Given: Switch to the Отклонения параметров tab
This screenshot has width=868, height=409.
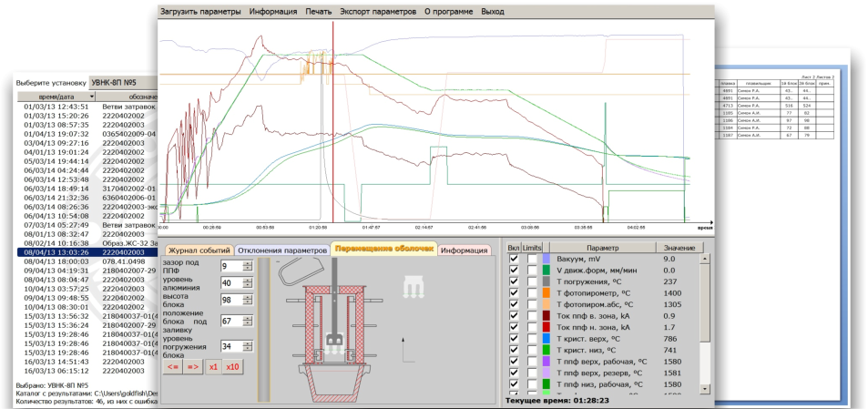Looking at the screenshot, I should coord(281,251).
